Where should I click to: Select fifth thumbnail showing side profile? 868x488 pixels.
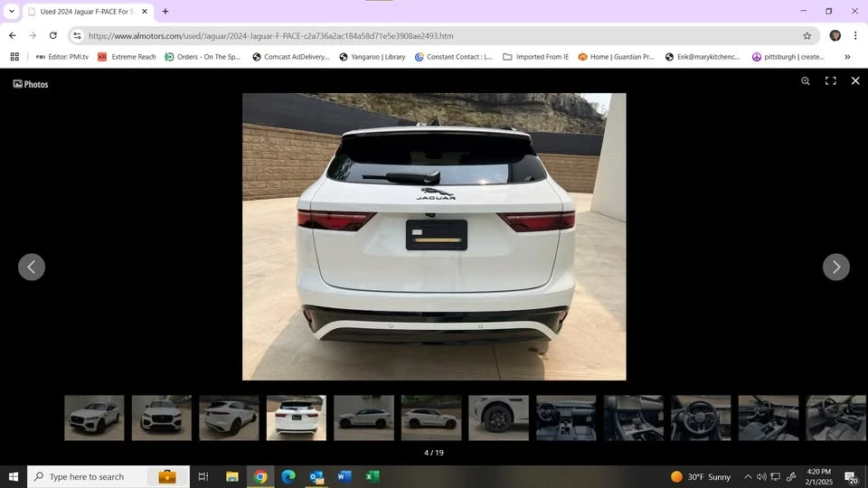(363, 418)
